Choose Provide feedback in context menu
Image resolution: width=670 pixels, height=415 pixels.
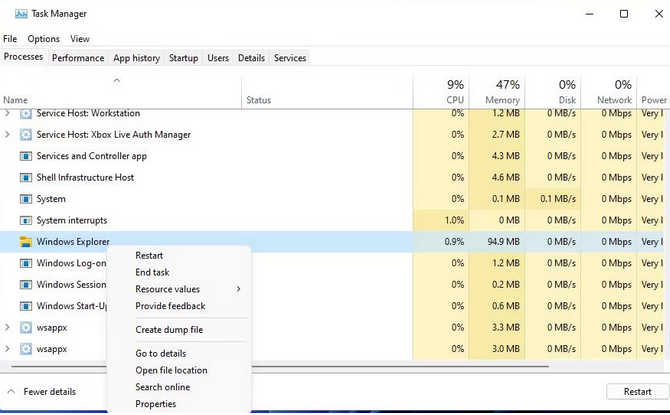[x=170, y=306]
